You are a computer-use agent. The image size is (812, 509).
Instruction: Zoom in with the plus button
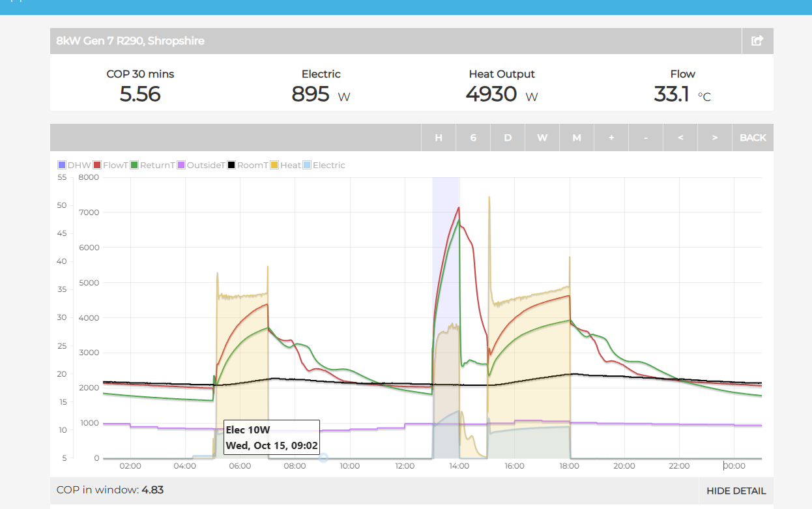pyautogui.click(x=611, y=138)
